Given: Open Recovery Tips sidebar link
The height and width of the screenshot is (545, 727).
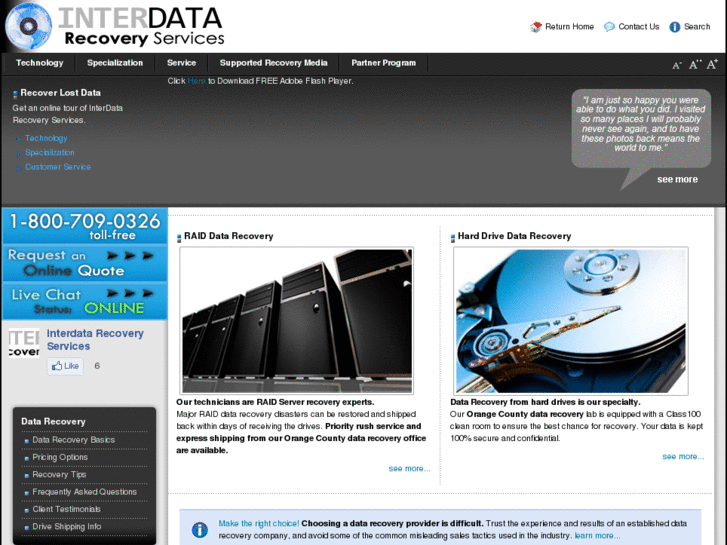Looking at the screenshot, I should click(x=59, y=474).
